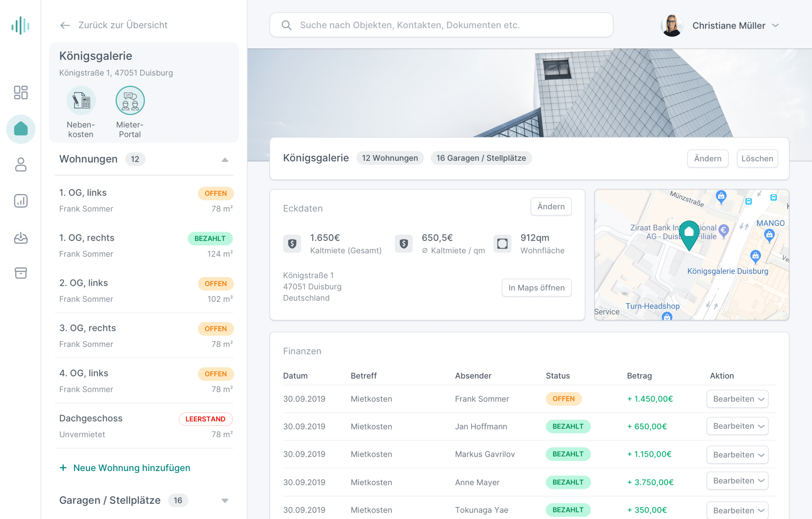This screenshot has height=519, width=812.
Task: Open the reports chart icon in sidebar
Action: tap(21, 201)
